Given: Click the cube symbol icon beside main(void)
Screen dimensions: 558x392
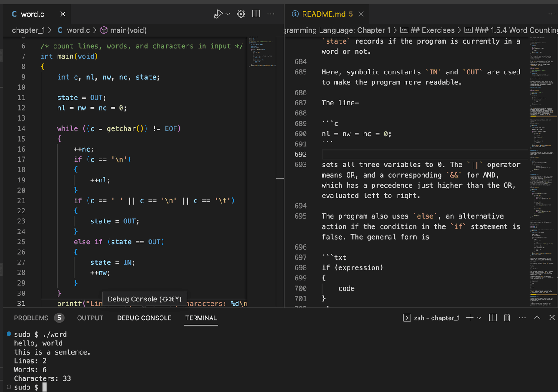Looking at the screenshot, I should pos(104,30).
